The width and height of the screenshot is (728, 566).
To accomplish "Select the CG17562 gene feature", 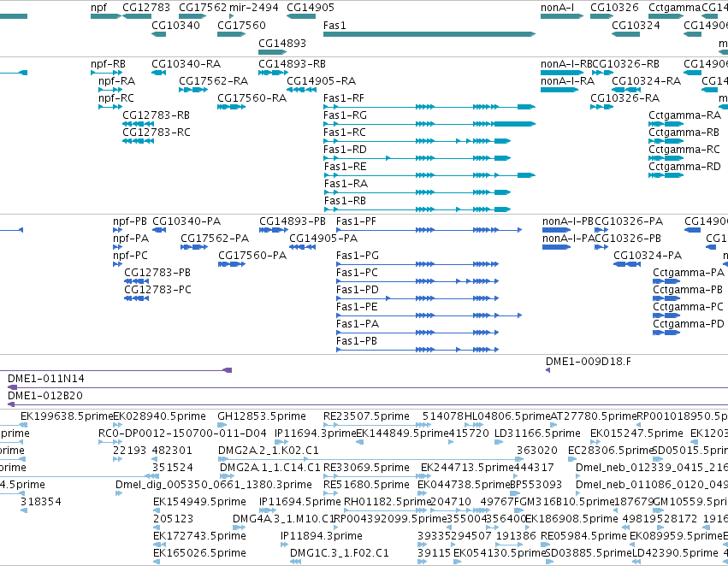I will pyautogui.click(x=192, y=16).
